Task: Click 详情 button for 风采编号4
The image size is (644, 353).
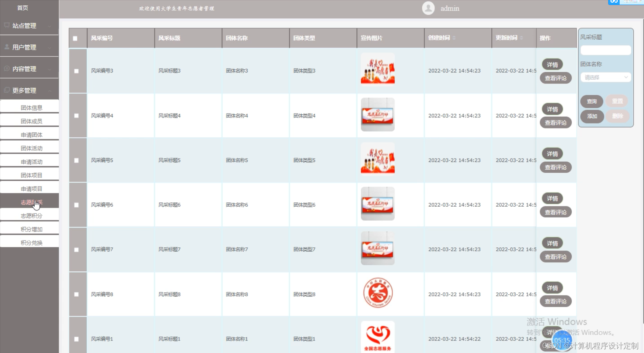Action: pos(552,109)
